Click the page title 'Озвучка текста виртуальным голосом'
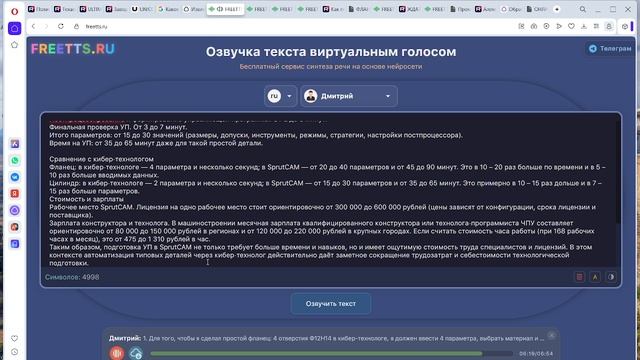 click(x=331, y=52)
